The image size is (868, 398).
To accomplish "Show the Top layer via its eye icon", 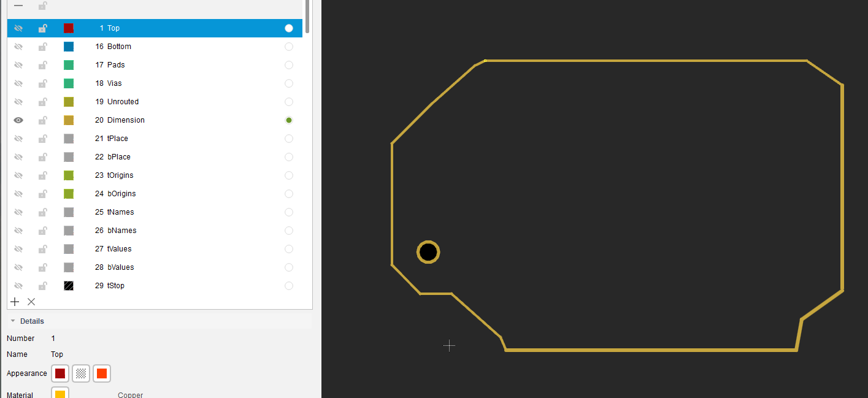I will tap(18, 28).
